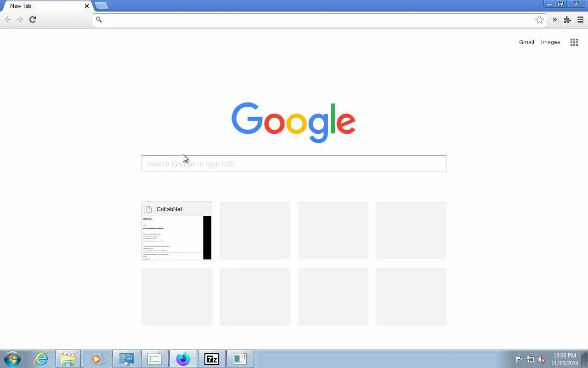This screenshot has width=588, height=368.
Task: Click the Google search box
Action: tap(294, 164)
